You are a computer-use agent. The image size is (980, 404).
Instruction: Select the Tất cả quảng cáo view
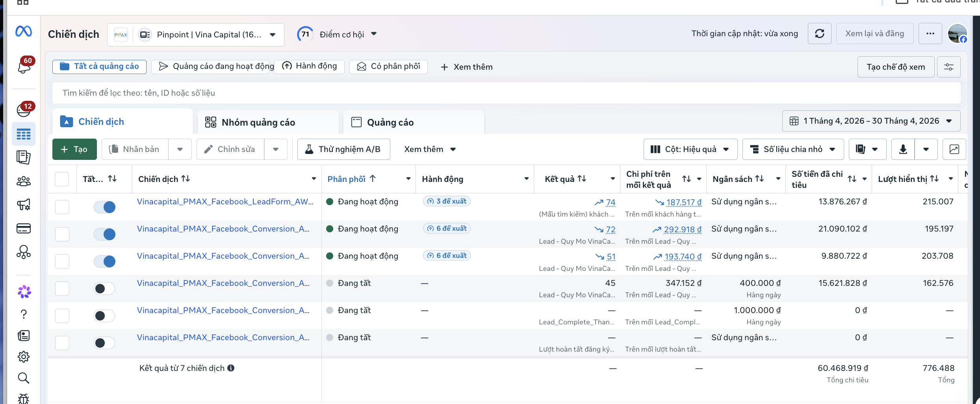99,67
